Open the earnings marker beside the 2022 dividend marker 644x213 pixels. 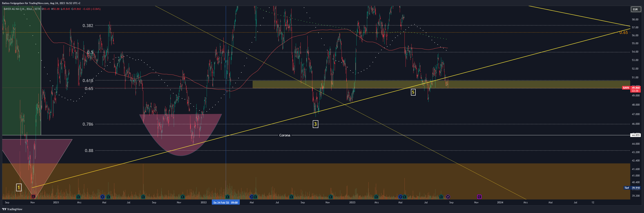click(255, 197)
